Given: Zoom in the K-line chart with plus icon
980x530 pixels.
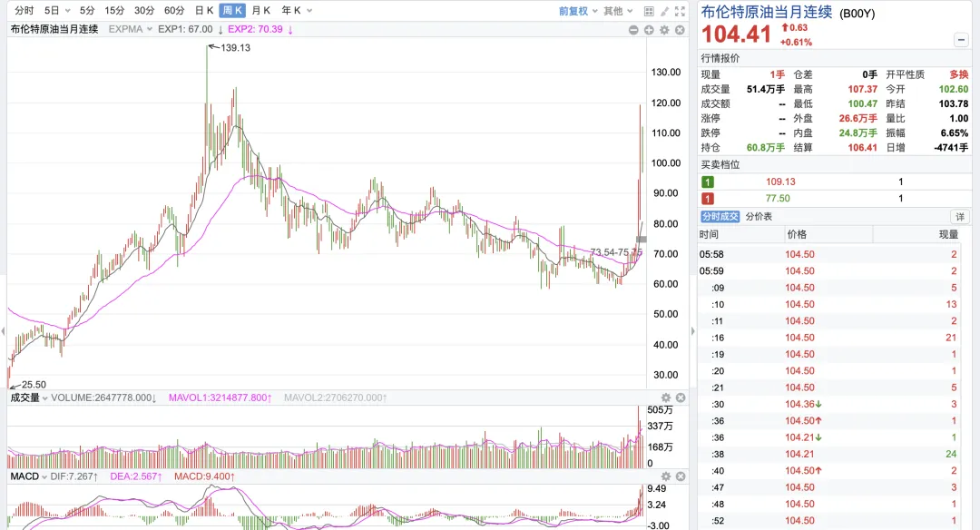Looking at the screenshot, I should pos(649,30).
